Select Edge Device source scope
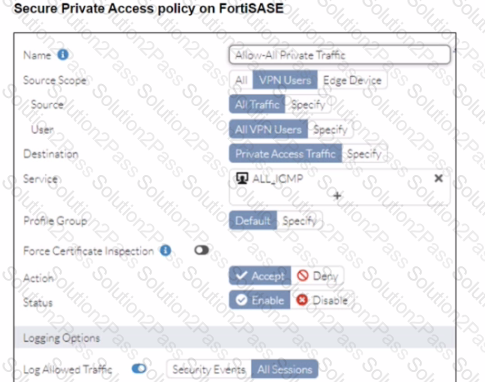Viewport: 485px width, 382px height. (352, 80)
